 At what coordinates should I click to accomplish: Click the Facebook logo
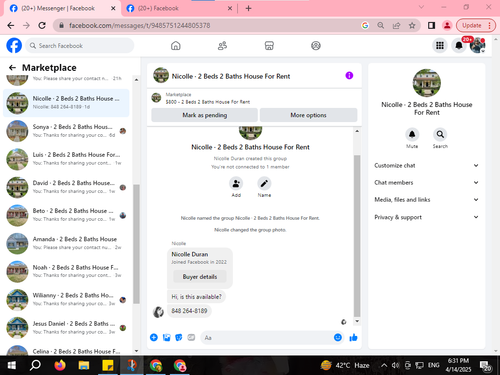(x=14, y=46)
